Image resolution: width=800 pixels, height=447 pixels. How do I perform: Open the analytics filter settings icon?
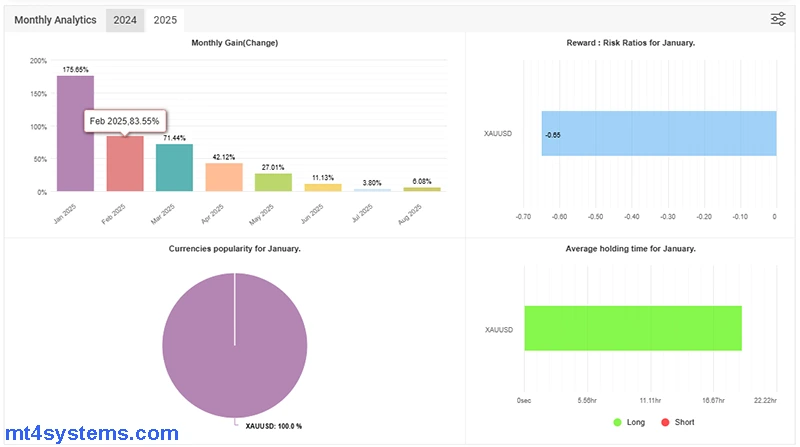point(778,19)
